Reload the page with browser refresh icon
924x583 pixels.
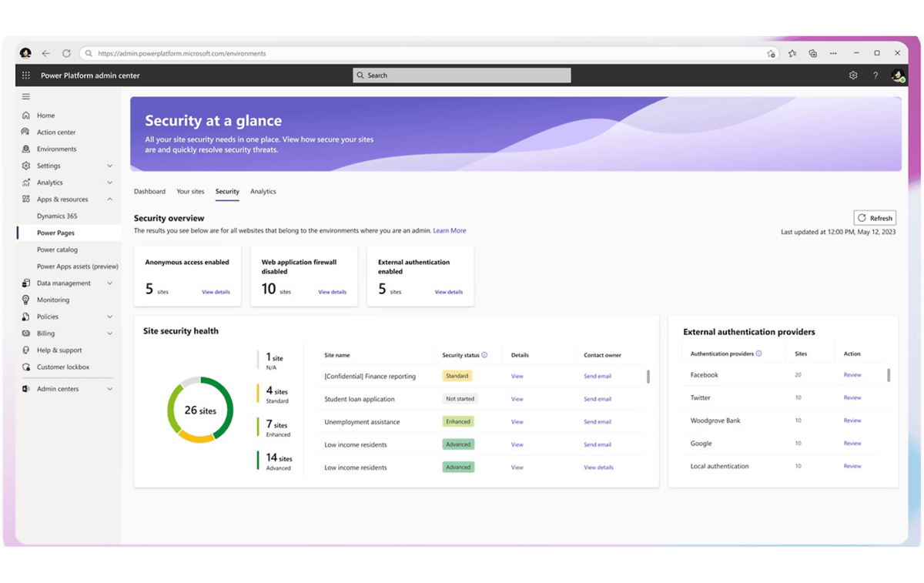(66, 53)
